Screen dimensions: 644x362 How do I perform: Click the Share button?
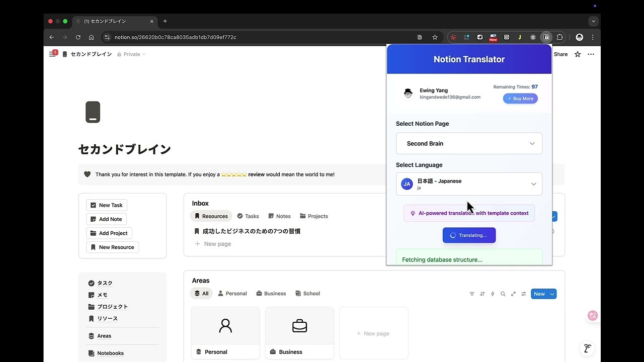point(560,54)
